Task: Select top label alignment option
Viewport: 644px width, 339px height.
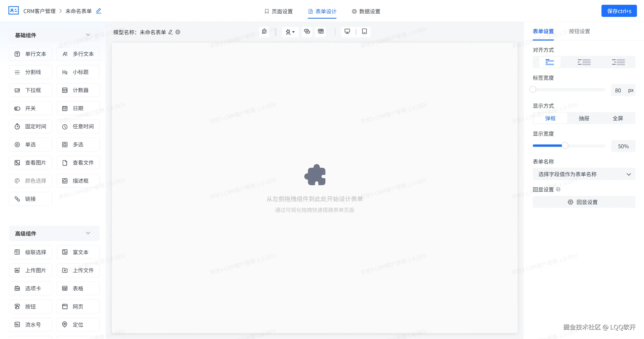Action: pos(550,62)
